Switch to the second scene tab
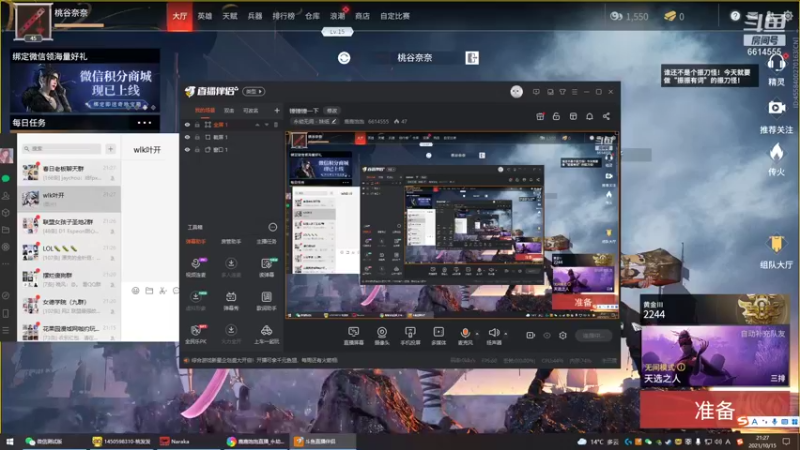The width and height of the screenshot is (800, 450). (229, 110)
